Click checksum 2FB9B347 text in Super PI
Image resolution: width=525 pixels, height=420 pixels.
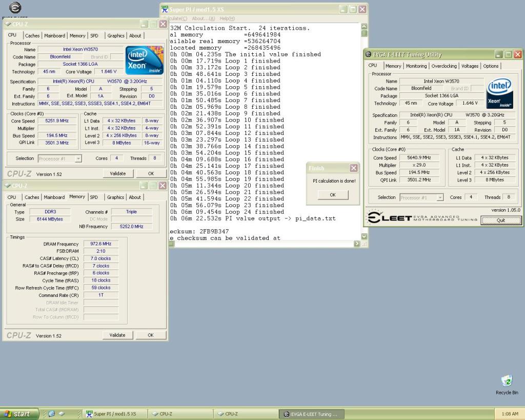pos(214,231)
